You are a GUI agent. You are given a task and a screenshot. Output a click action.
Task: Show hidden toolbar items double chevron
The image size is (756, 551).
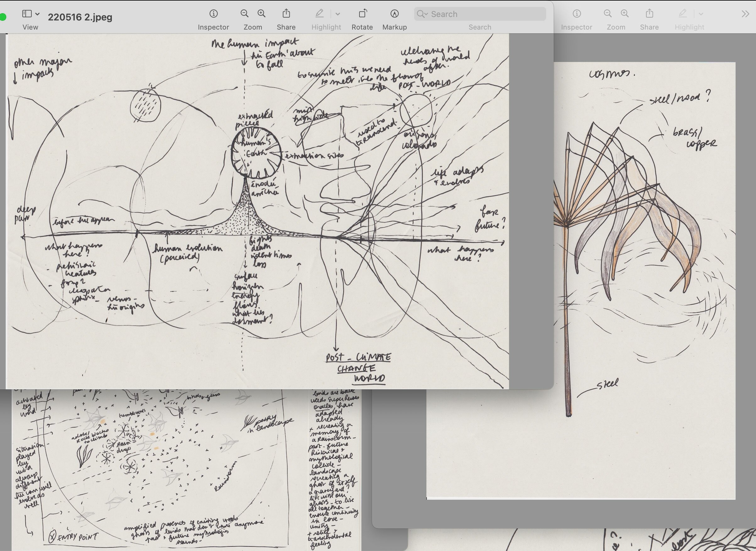(745, 14)
